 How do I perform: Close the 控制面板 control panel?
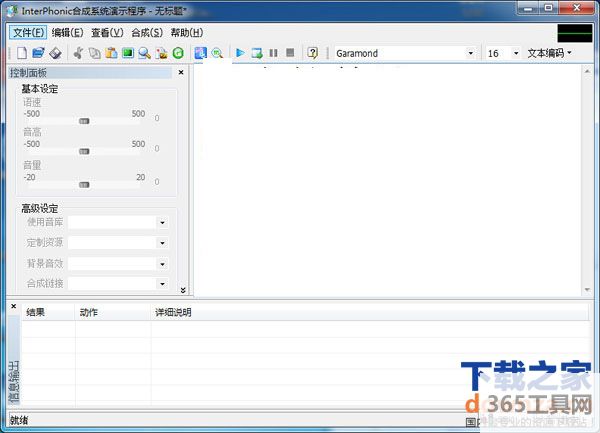pos(181,73)
